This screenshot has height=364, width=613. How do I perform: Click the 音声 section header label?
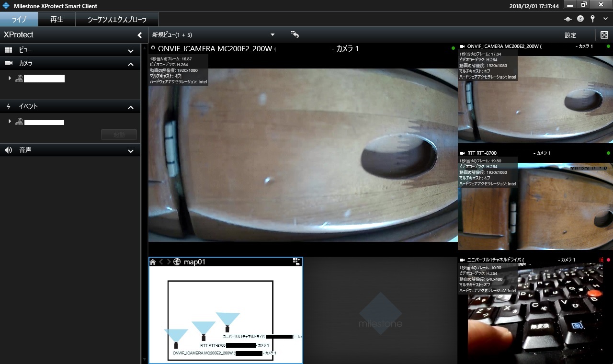(x=25, y=150)
